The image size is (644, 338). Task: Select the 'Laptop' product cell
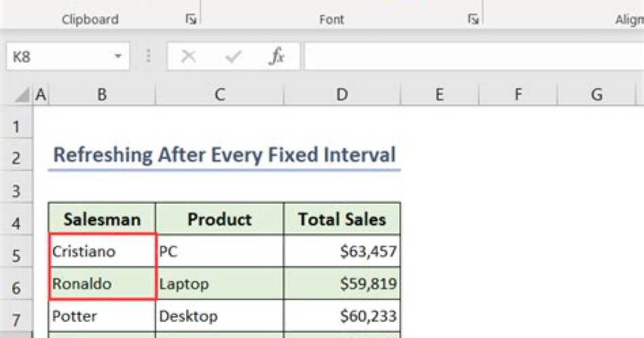(219, 284)
